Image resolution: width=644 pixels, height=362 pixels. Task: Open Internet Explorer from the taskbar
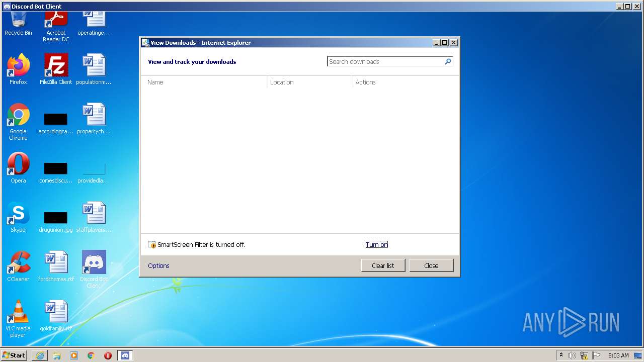click(40, 355)
